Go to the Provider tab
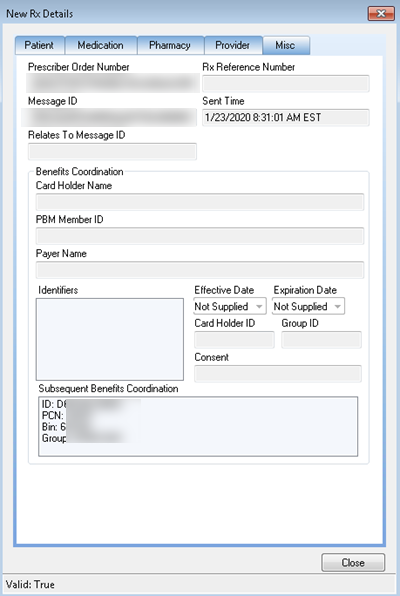Viewport: 400px width, 596px height. pyautogui.click(x=233, y=46)
